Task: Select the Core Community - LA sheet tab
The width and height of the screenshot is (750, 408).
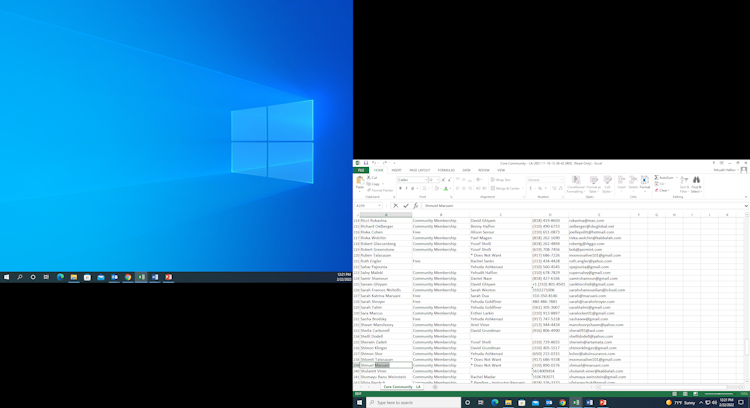Action: [x=402, y=387]
